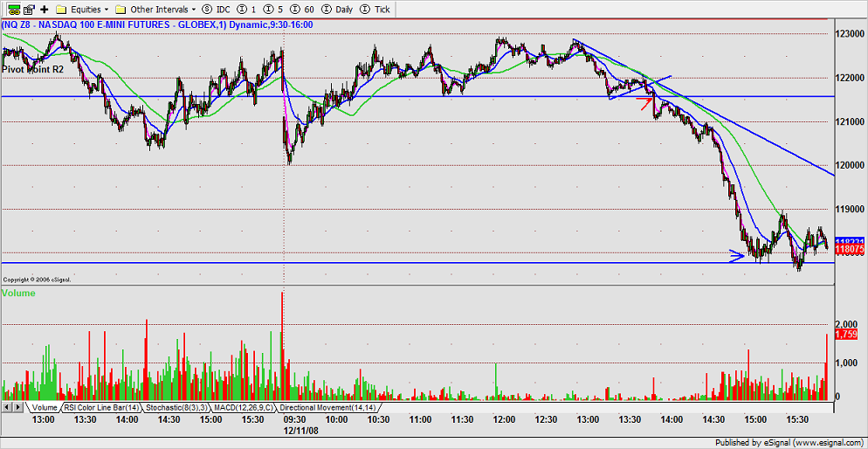The height and width of the screenshot is (449, 868).
Task: Click the Published by eSignal credit text
Action: (x=789, y=443)
